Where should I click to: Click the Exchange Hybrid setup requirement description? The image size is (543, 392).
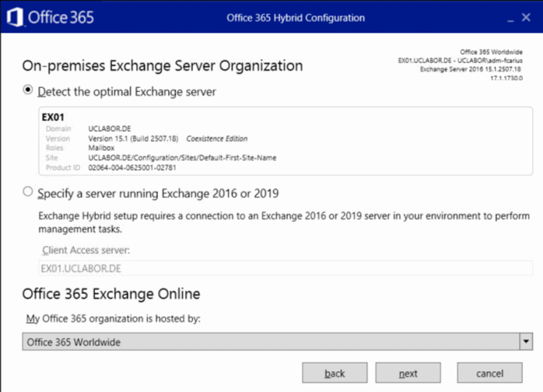coord(284,222)
